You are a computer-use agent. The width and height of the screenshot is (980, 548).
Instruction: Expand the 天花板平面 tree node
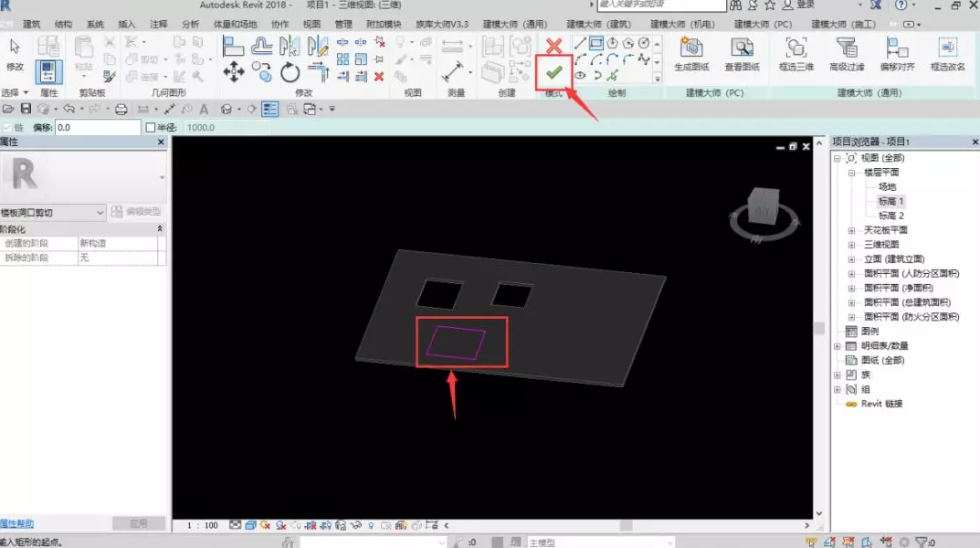point(851,230)
